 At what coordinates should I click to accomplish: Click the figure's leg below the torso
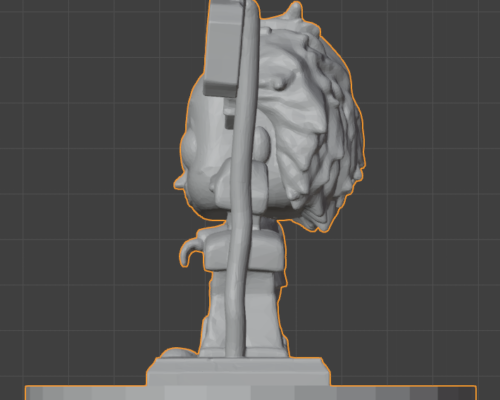click(245, 310)
